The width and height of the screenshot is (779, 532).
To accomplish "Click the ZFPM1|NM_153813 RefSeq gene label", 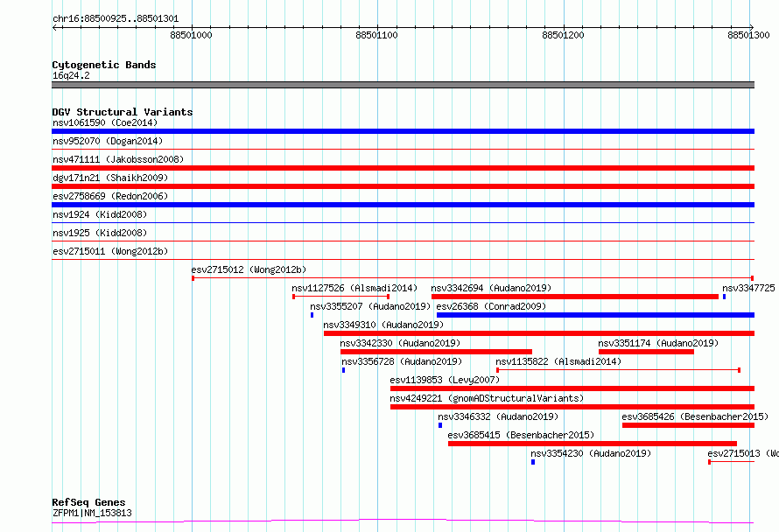I will pyautogui.click(x=92, y=513).
